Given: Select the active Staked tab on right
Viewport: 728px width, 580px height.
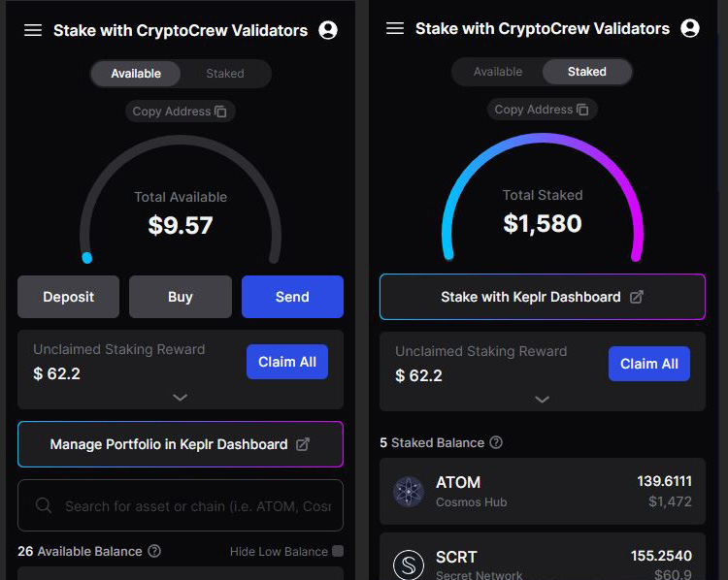Looking at the screenshot, I should click(x=587, y=72).
